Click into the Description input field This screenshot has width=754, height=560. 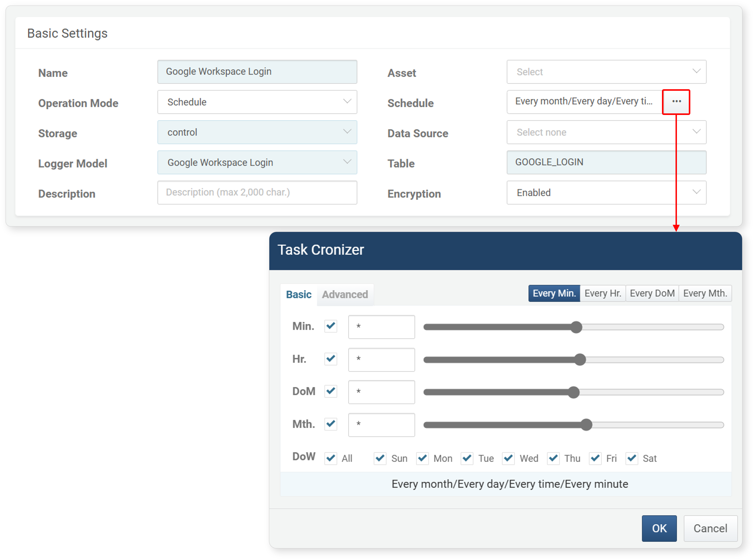[257, 192]
